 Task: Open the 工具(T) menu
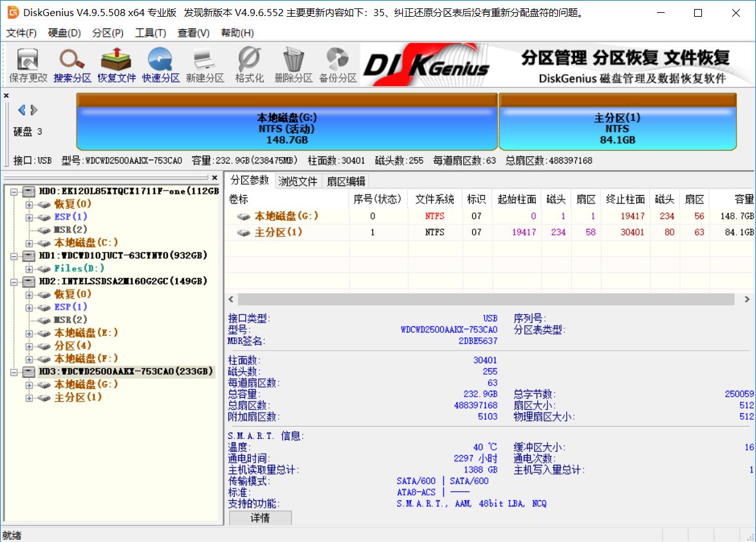tap(151, 33)
